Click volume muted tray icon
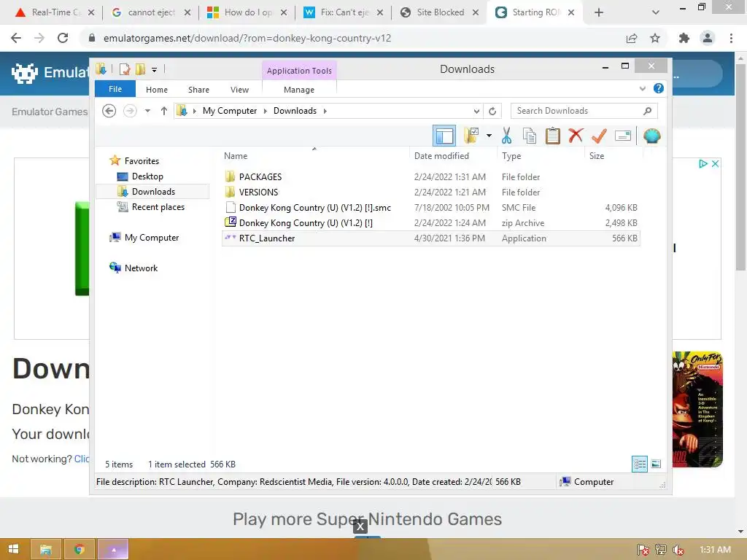The image size is (747, 560). point(678,550)
